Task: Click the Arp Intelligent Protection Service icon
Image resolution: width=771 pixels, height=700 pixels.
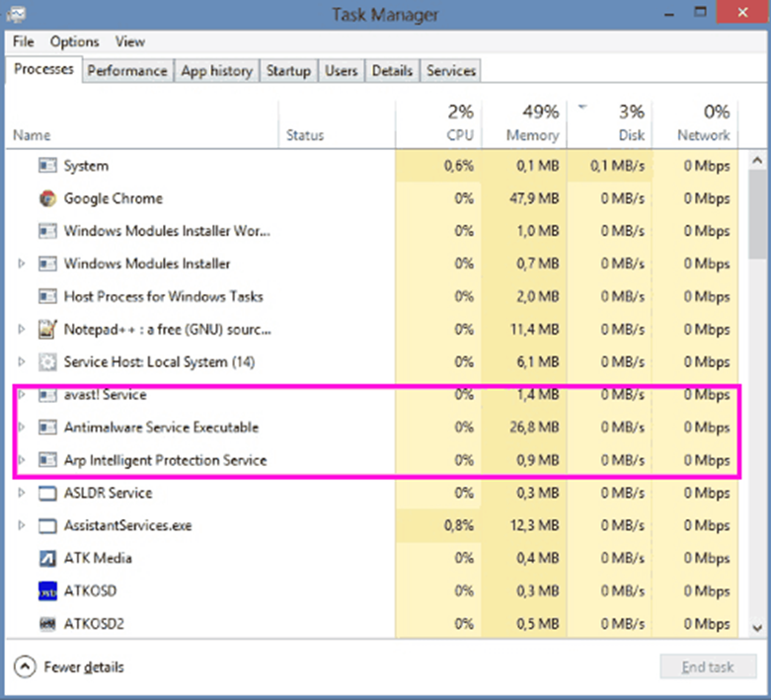Action: pyautogui.click(x=47, y=460)
